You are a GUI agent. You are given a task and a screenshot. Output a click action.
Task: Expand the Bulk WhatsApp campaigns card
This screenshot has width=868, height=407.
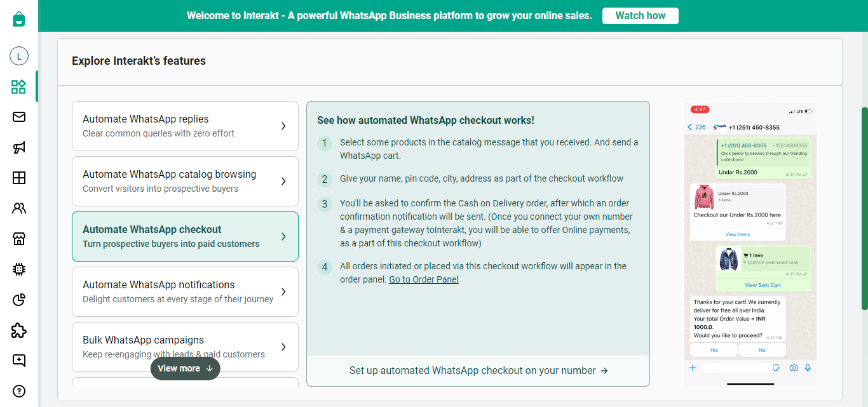pos(185,347)
